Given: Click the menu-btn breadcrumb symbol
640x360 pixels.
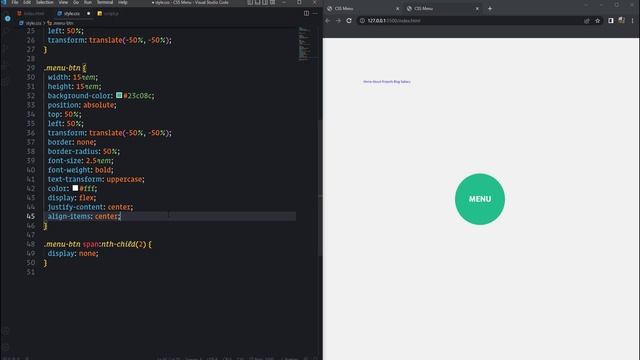Looking at the screenshot, I should (x=60, y=23).
